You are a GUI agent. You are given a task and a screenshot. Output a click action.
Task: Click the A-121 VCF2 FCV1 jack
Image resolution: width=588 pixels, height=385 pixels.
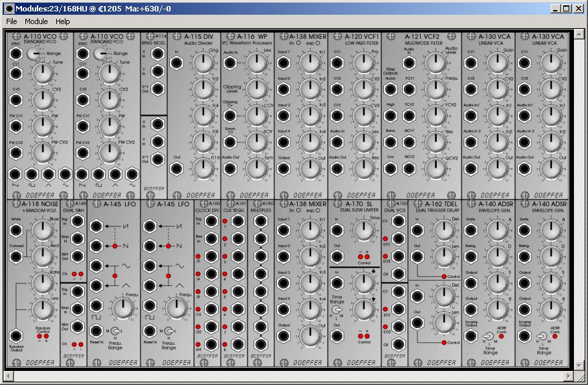click(x=409, y=89)
